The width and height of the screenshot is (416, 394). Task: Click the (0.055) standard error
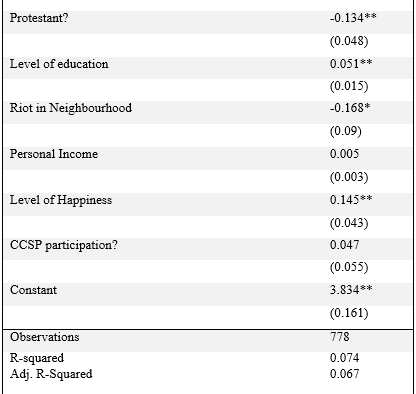click(x=349, y=267)
